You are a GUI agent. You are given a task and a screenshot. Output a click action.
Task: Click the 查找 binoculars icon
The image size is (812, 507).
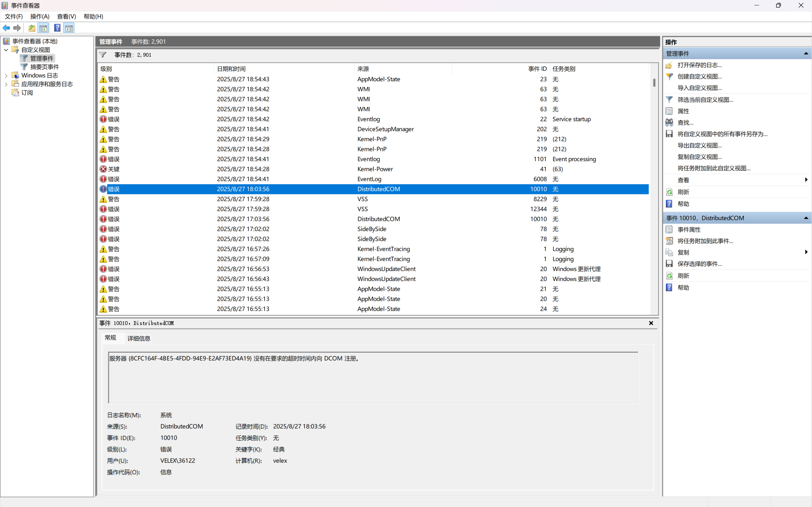(x=669, y=122)
